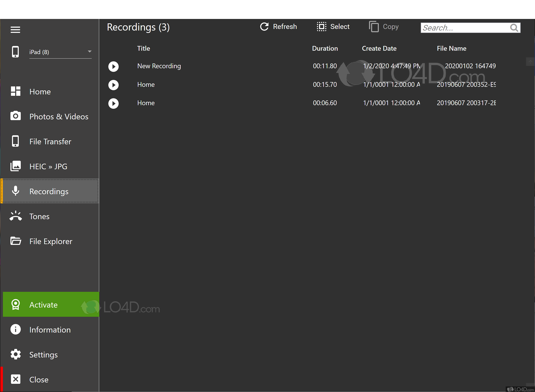
Task: Launch the File Explorer
Action: tap(51, 241)
